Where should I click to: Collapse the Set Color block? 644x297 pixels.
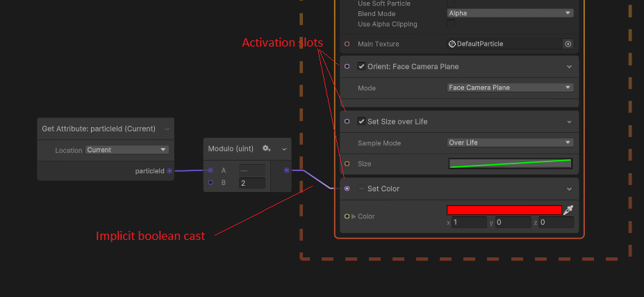pos(569,188)
